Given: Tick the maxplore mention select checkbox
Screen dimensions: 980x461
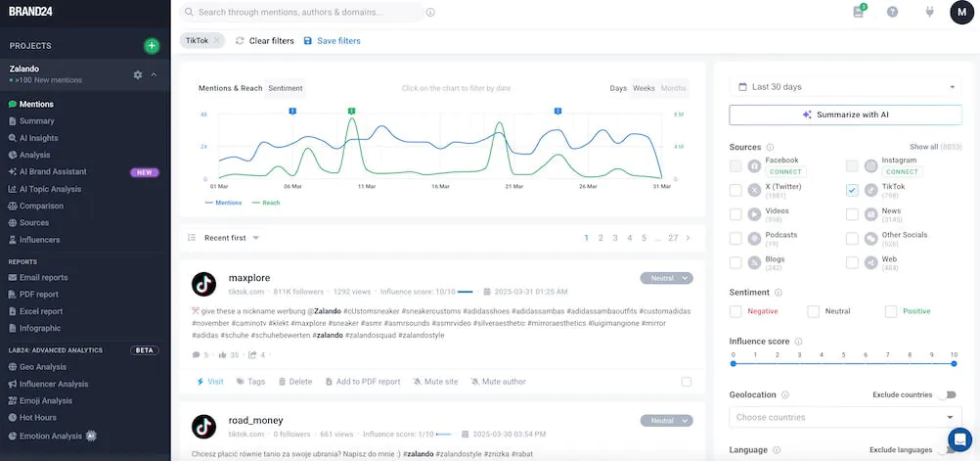Looking at the screenshot, I should pyautogui.click(x=687, y=382).
